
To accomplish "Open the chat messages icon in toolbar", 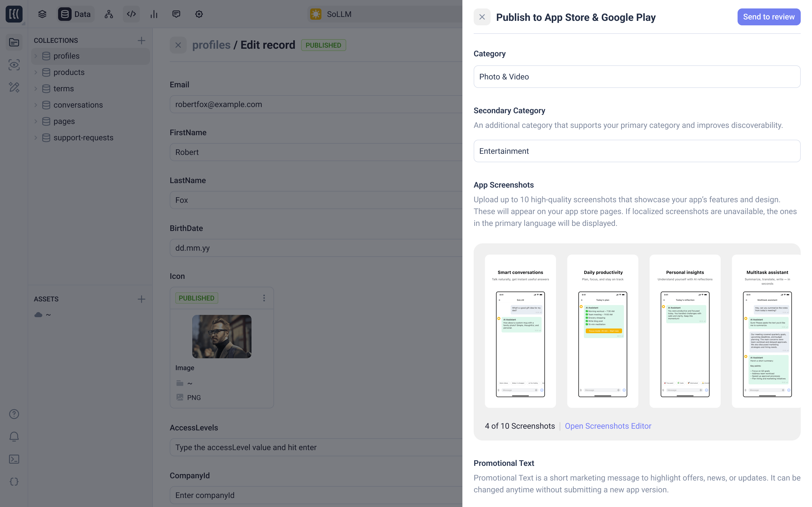I will click(176, 14).
